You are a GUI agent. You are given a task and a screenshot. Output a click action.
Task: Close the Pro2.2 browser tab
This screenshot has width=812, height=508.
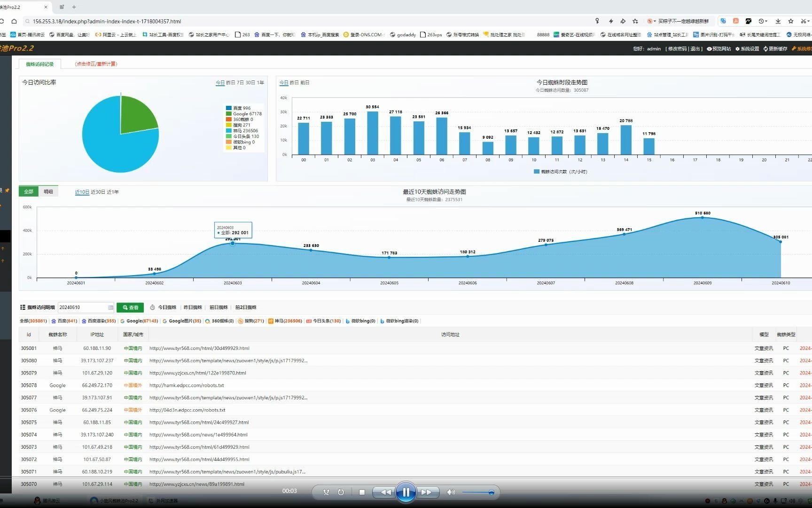click(46, 7)
